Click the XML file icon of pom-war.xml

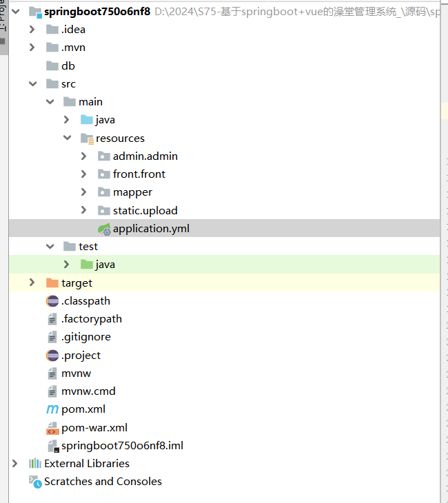click(x=52, y=428)
